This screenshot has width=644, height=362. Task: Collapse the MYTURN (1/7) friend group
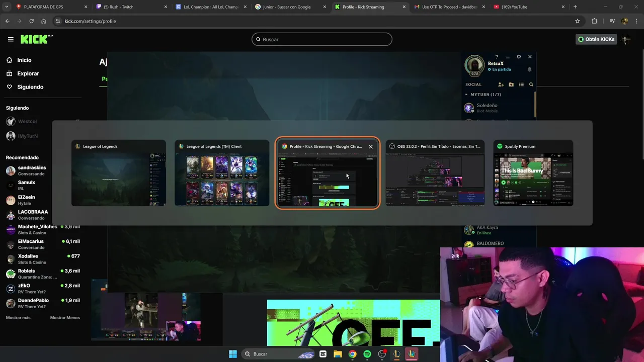click(x=483, y=95)
